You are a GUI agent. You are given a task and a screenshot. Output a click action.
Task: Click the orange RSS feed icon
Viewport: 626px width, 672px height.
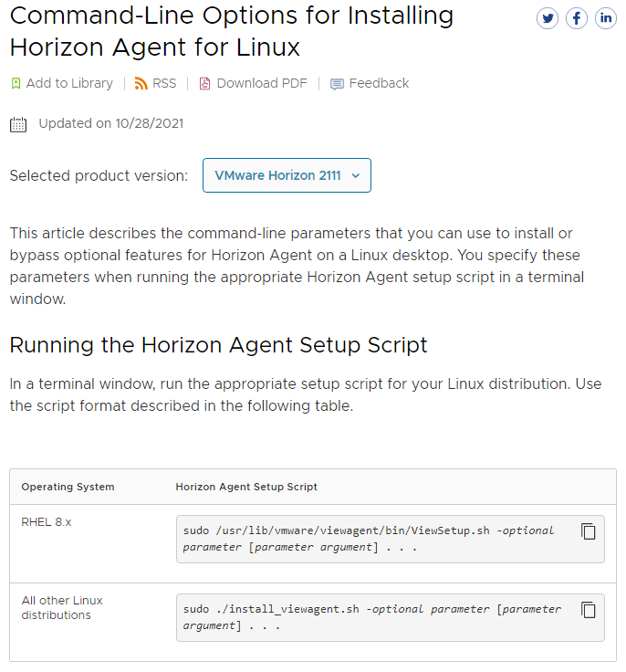[141, 83]
